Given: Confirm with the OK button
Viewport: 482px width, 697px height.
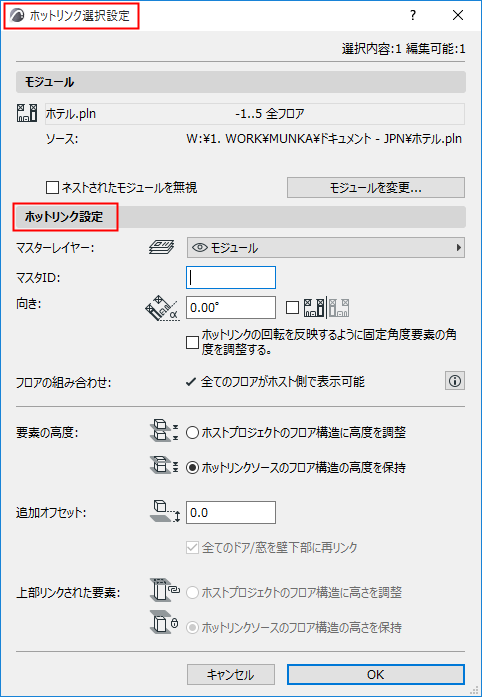Looking at the screenshot, I should coord(376,675).
